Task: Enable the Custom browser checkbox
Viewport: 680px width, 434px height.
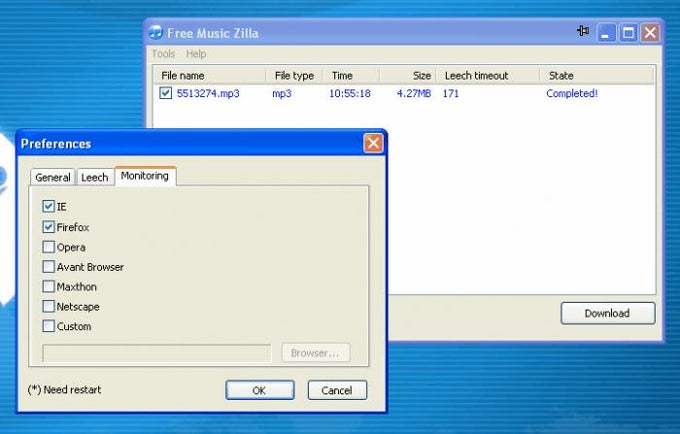Action: click(x=49, y=326)
